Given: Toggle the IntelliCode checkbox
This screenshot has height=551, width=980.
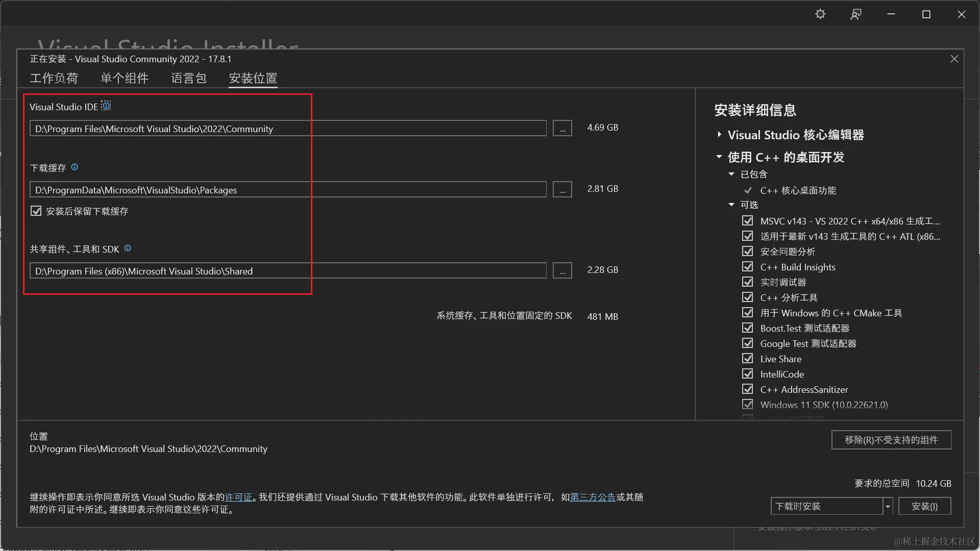Looking at the screenshot, I should pos(747,374).
